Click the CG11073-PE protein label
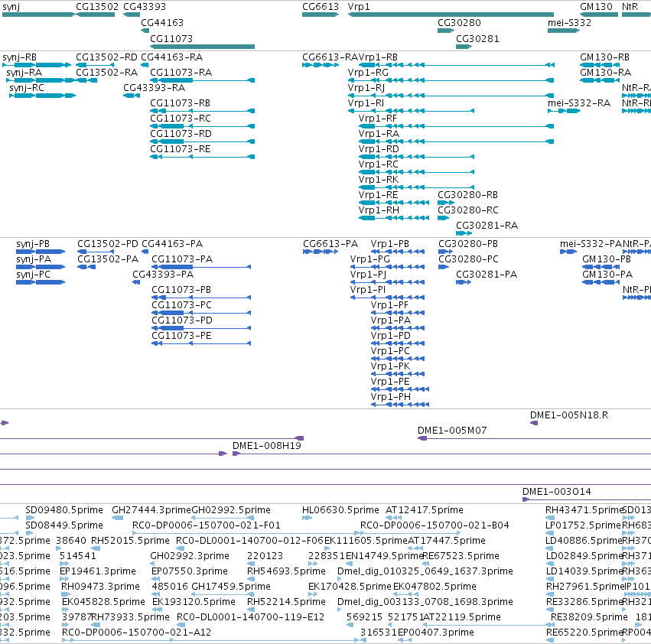Viewport: 651px width, 644px height. [x=181, y=336]
